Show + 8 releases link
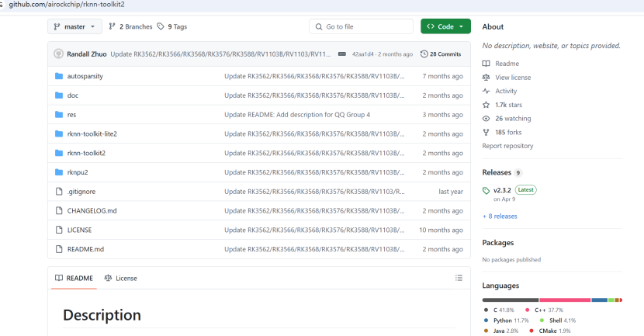 tap(500, 216)
